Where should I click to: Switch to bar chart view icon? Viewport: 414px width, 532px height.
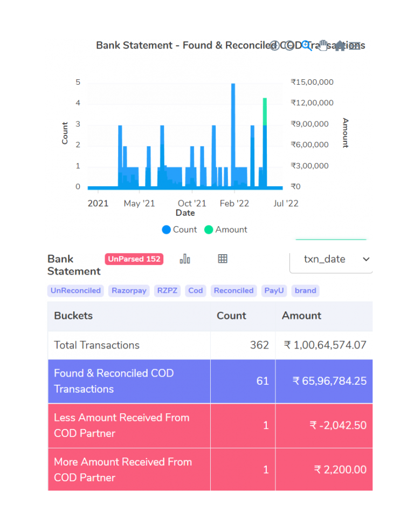[185, 259]
